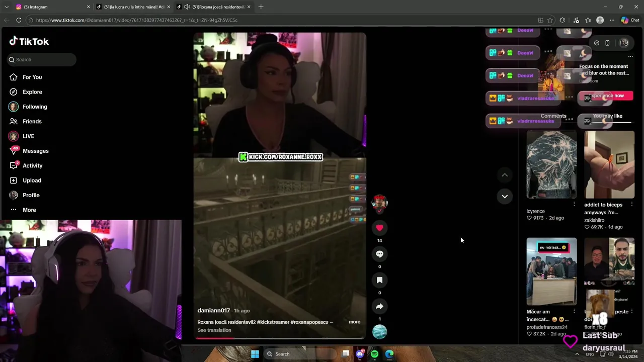Open media control music icon in toolbar
644x362 pixels.
[x=576, y=20]
